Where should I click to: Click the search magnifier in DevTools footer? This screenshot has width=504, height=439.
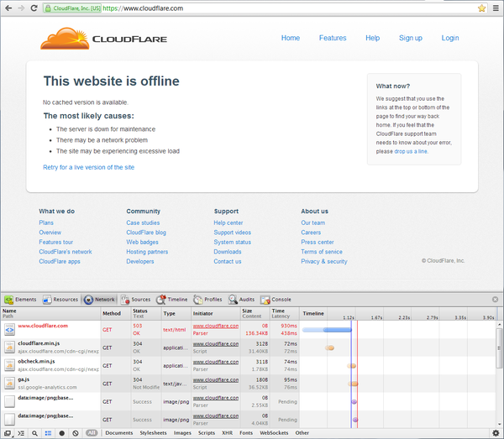pyautogui.click(x=34, y=433)
